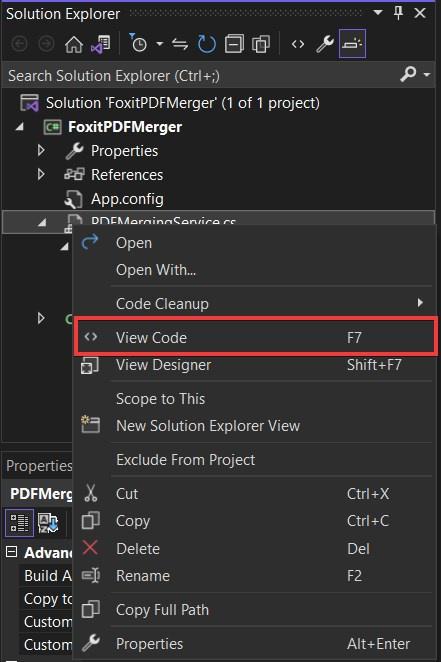This screenshot has width=441, height=662.
Task: Expand the References node
Action: click(41, 174)
